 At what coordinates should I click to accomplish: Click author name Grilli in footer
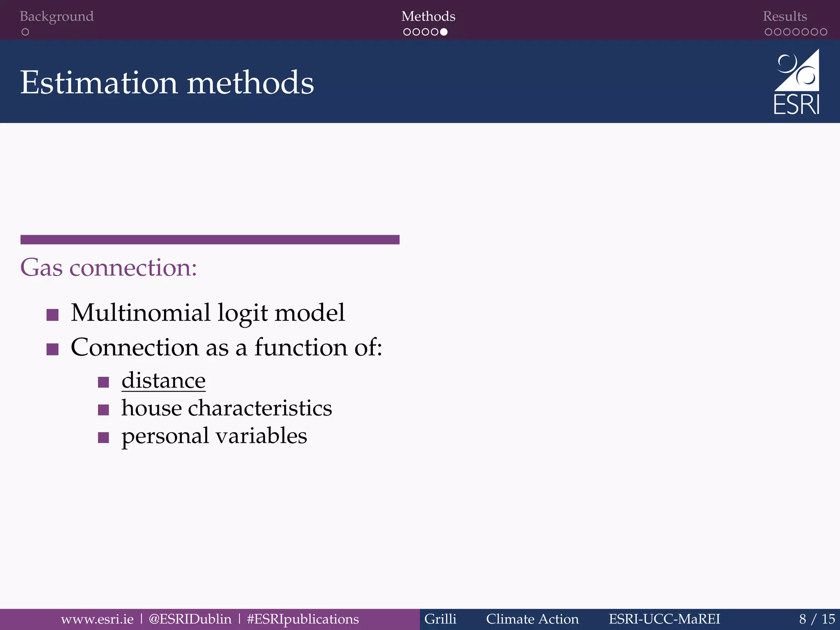point(440,619)
